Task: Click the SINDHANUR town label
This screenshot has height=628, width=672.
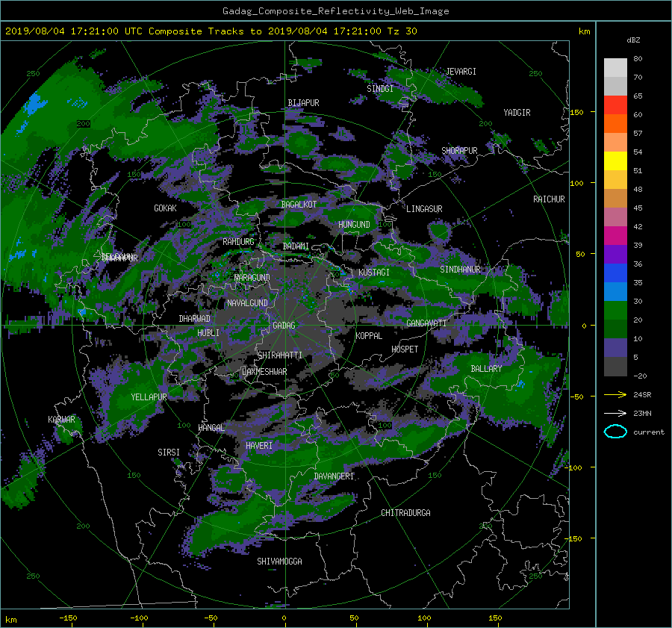Action: [x=460, y=270]
